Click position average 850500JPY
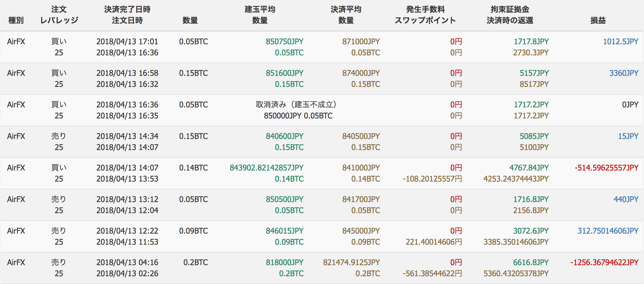This screenshot has height=284, width=644. click(285, 199)
